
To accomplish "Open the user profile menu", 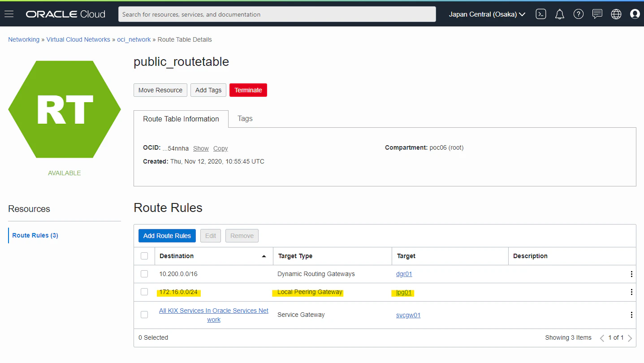I will coord(635,14).
